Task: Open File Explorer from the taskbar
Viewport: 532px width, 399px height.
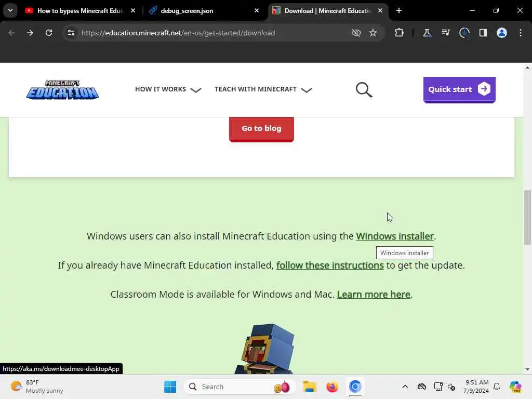Action: pyautogui.click(x=310, y=387)
